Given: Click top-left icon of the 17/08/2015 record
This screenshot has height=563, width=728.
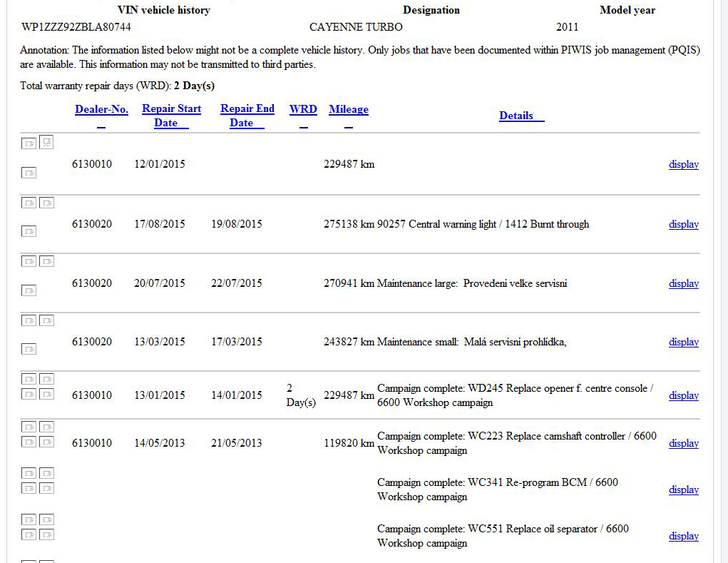Looking at the screenshot, I should tap(29, 203).
